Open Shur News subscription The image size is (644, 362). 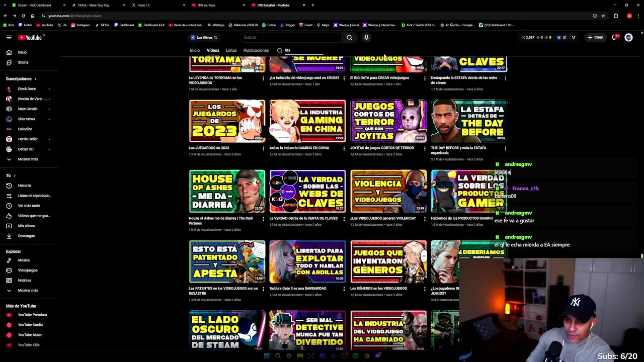click(x=27, y=119)
